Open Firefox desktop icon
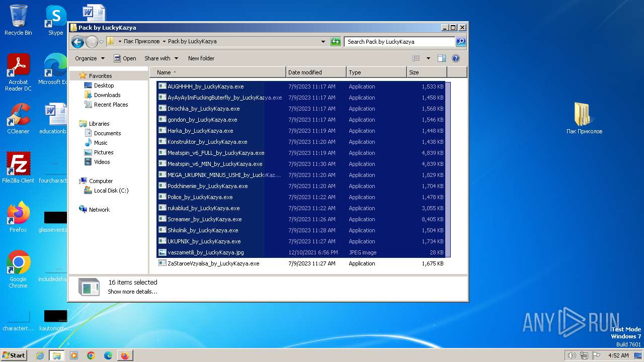 coord(18,217)
